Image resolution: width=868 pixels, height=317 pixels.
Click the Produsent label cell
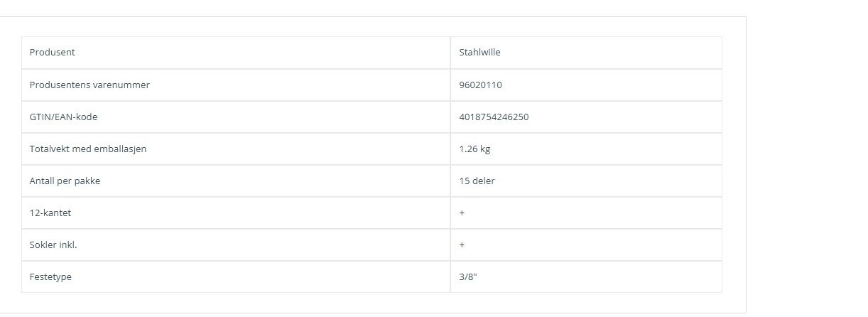point(236,53)
